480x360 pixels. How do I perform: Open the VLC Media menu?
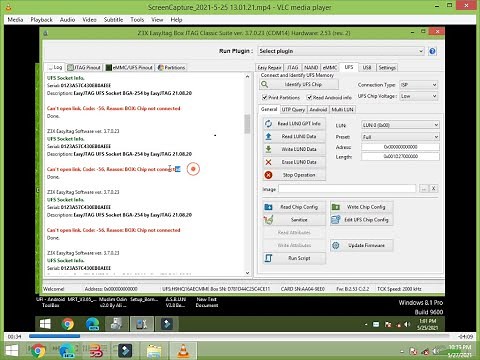[15, 20]
